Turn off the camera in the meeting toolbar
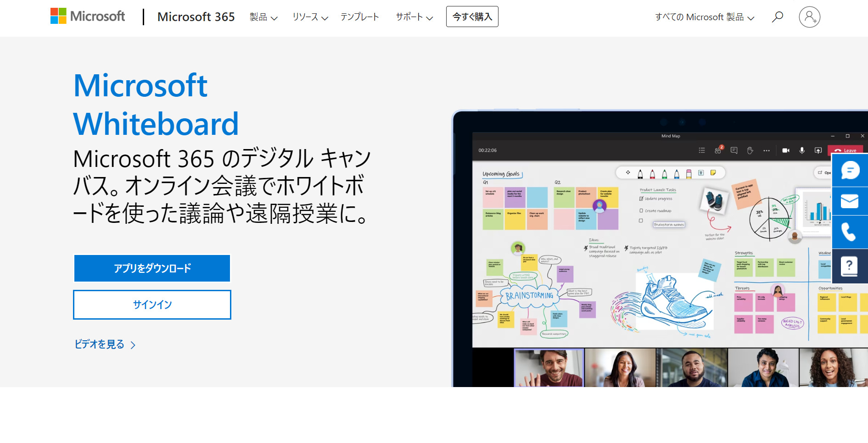This screenshot has height=443, width=868. [786, 150]
